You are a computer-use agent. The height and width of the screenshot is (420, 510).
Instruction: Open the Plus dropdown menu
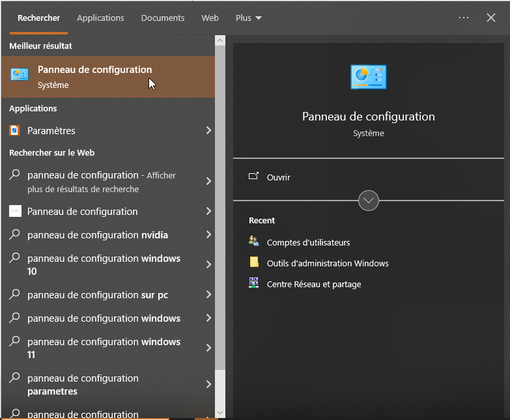(x=248, y=18)
